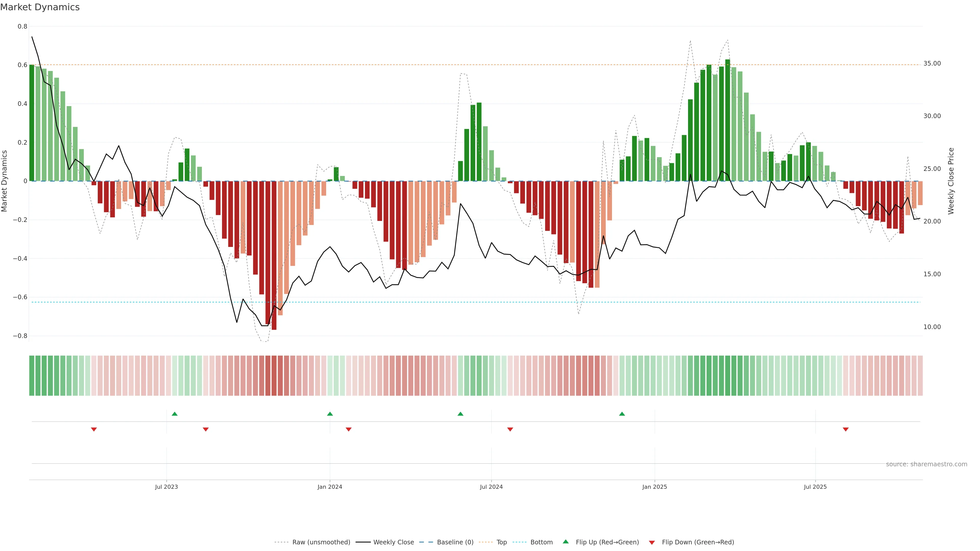Click the red flip-down marker after Jul 2024
This screenshot has height=551, width=980.
[510, 429]
